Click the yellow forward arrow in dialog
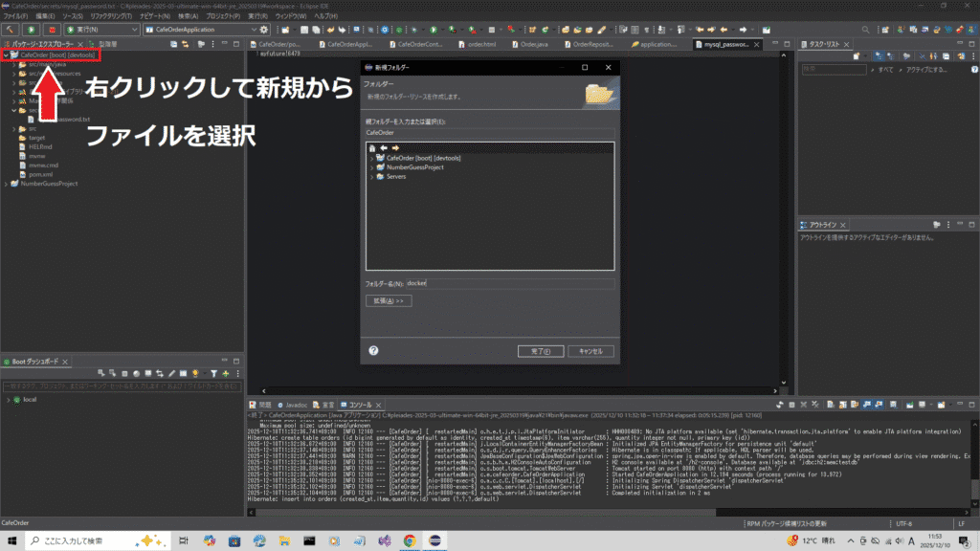 (x=394, y=147)
